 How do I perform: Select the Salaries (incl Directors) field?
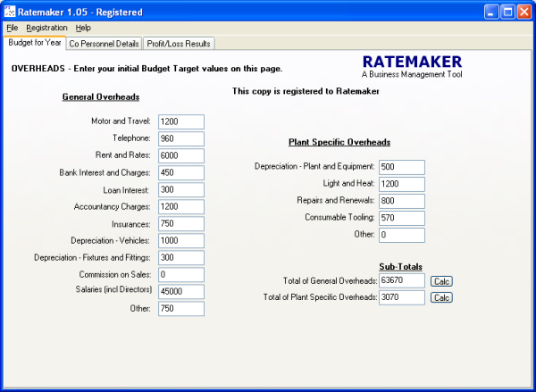click(x=181, y=291)
